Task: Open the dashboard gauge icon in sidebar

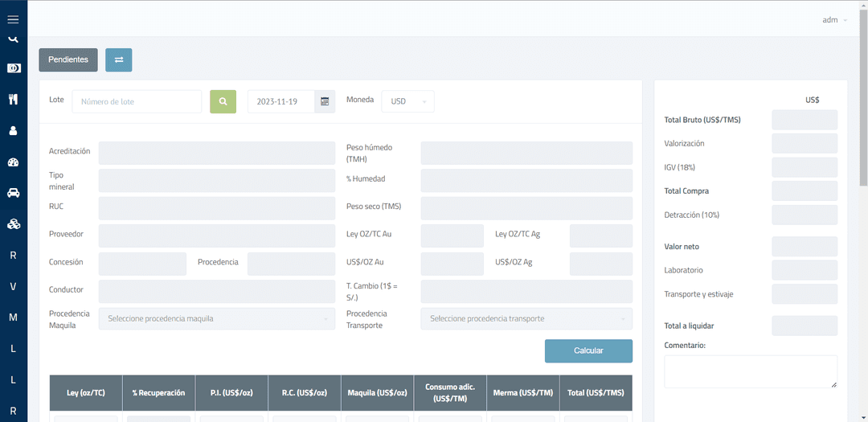Action: 13,162
